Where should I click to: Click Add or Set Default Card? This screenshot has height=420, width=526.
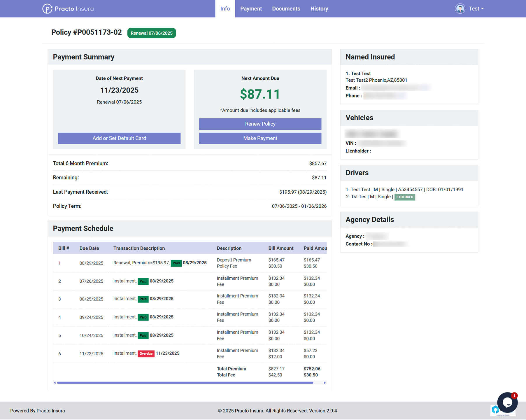[x=119, y=138]
